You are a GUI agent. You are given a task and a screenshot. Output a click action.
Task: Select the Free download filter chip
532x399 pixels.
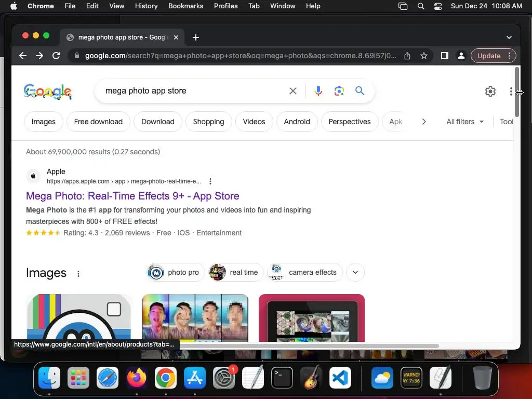click(98, 122)
